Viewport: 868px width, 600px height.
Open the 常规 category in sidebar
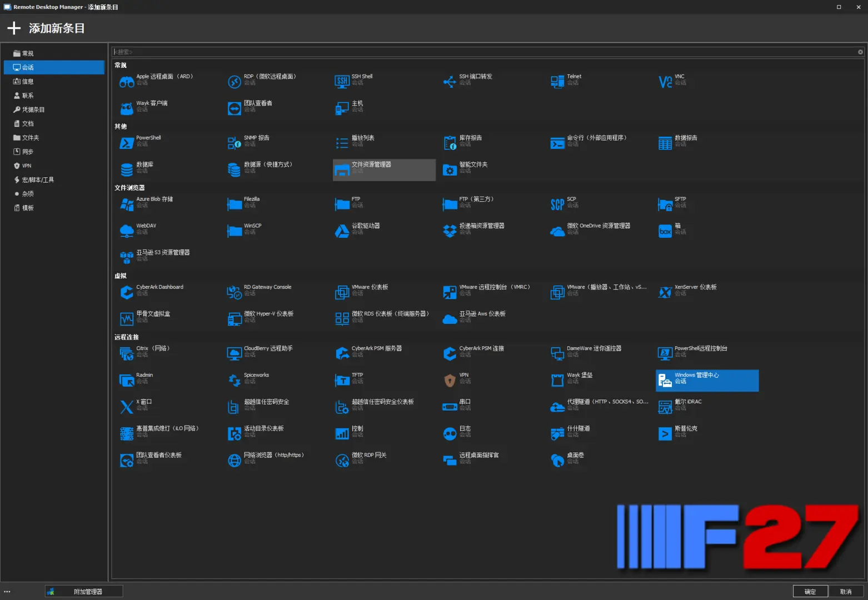[x=54, y=53]
